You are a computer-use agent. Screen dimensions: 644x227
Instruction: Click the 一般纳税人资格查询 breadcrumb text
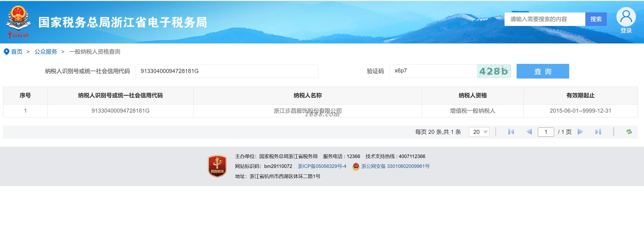(95, 52)
